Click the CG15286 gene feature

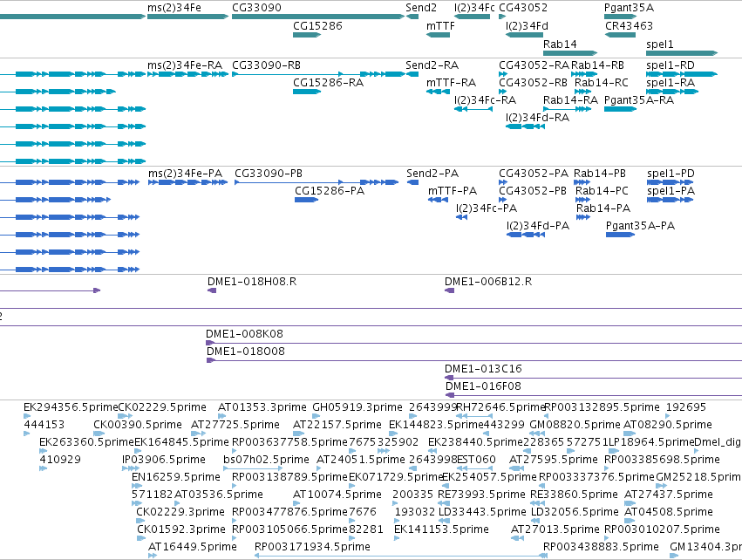click(x=307, y=35)
